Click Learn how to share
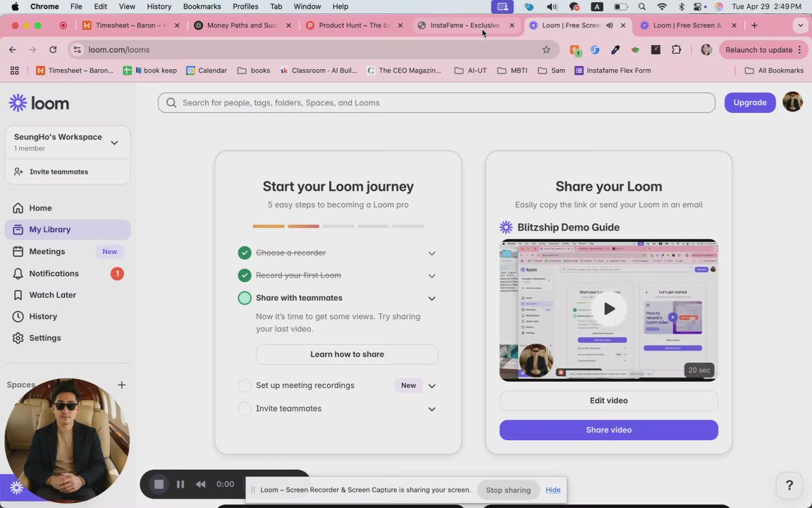The image size is (812, 508). click(347, 355)
